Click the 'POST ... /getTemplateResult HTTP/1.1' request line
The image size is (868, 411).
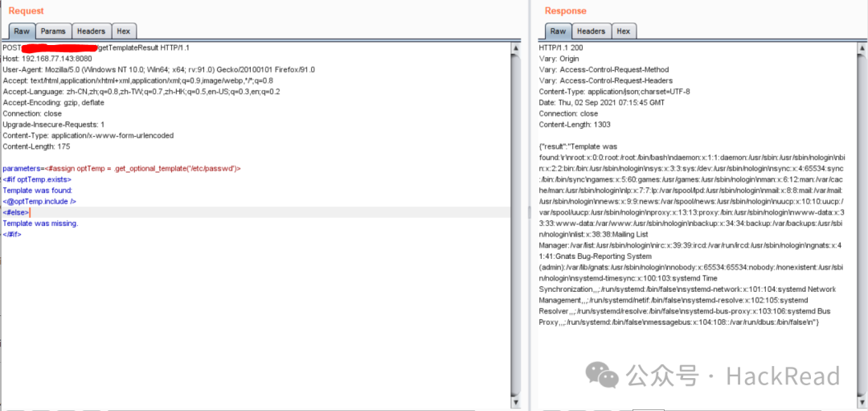pos(96,47)
